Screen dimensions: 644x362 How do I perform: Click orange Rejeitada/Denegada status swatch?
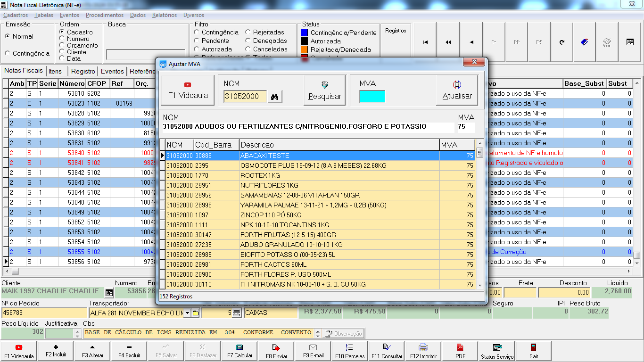pyautogui.click(x=305, y=49)
